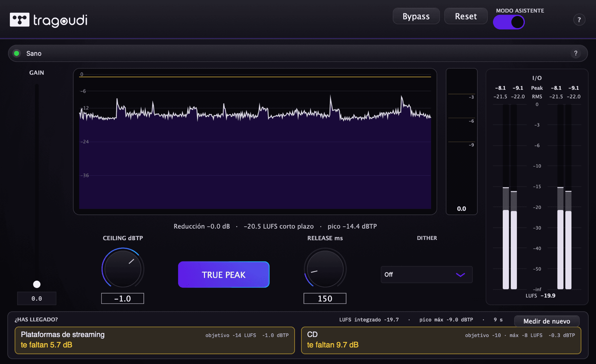Click the Ceiling dBTP knob

coord(123,269)
